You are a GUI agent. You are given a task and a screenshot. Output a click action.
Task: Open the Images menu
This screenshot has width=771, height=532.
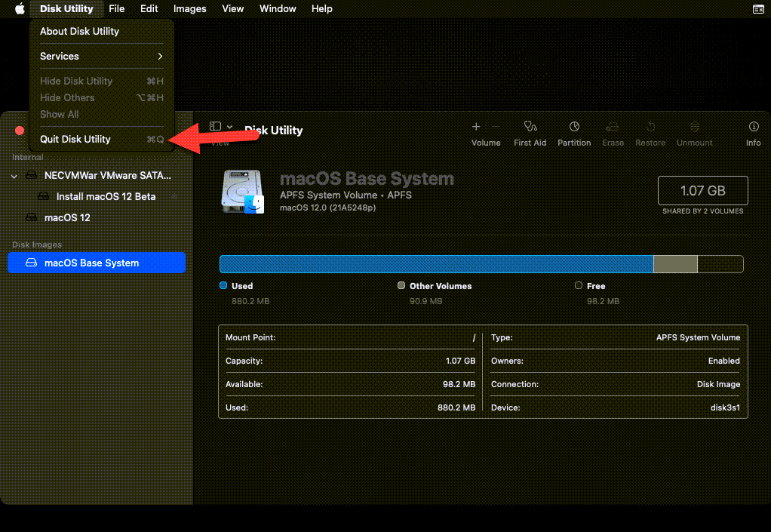(x=189, y=9)
